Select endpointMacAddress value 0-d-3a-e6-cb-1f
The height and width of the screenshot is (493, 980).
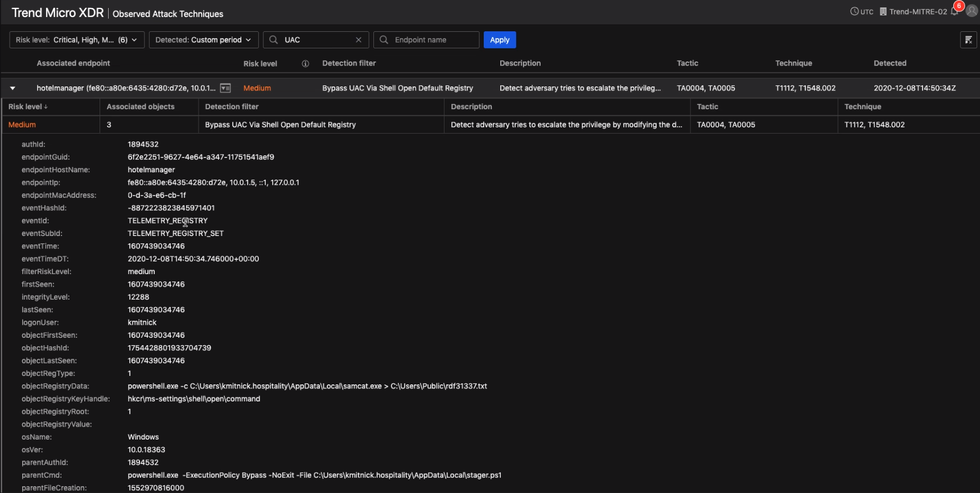(x=157, y=195)
